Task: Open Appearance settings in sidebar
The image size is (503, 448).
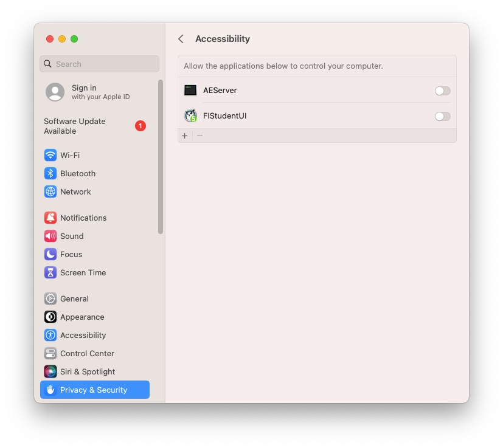Action: [x=82, y=317]
